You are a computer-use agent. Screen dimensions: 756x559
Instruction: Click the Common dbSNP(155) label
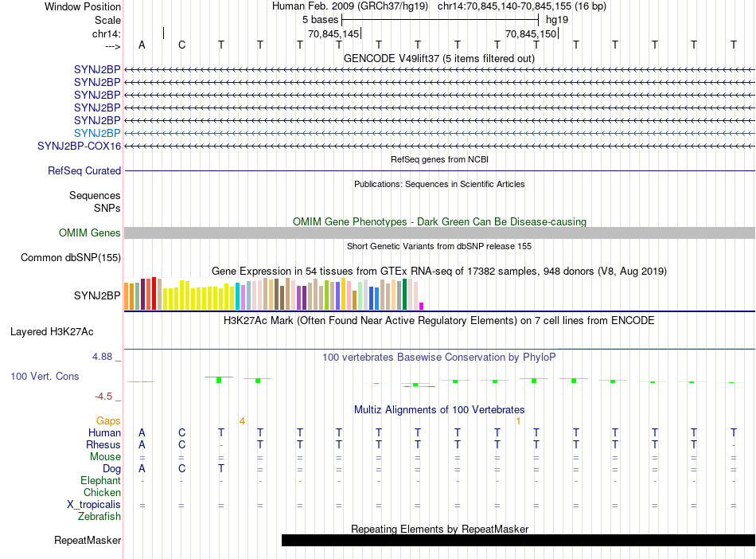70,257
